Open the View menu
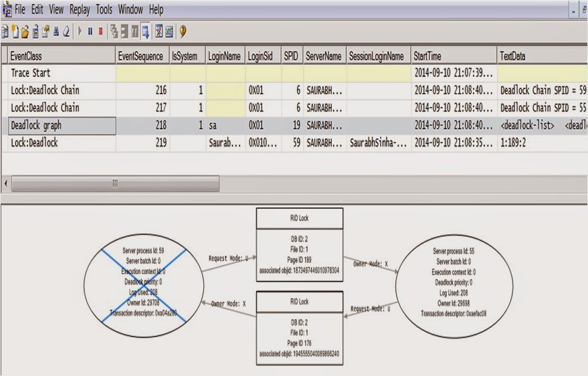 click(x=56, y=9)
